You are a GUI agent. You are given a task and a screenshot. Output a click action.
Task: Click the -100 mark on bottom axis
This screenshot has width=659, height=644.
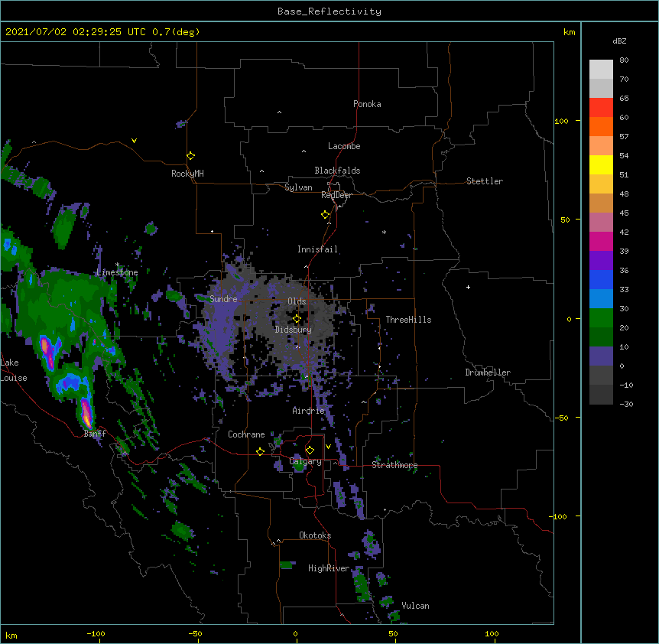point(96,633)
